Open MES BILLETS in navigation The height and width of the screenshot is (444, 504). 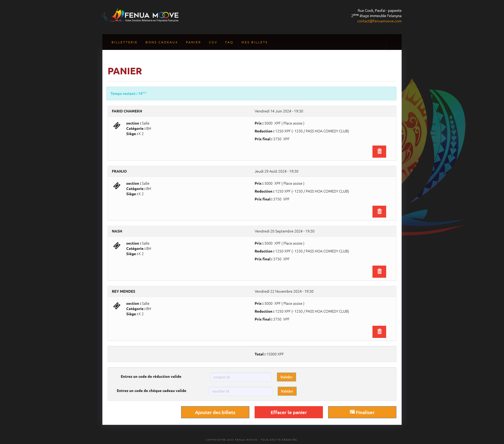254,42
